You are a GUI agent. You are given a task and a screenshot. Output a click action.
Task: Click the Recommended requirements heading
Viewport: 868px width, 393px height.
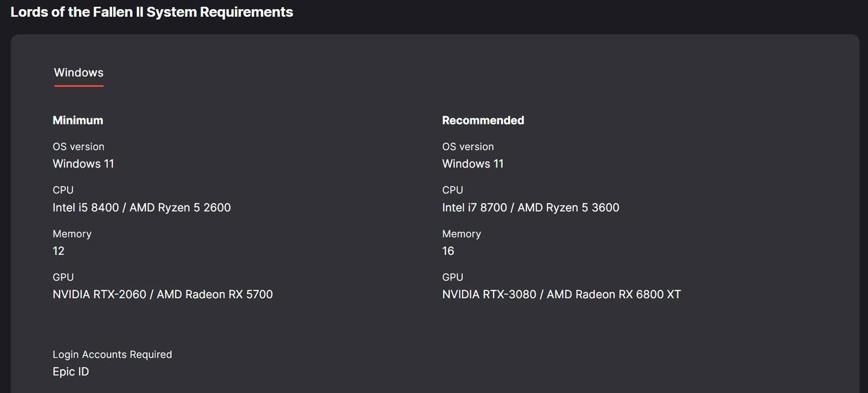click(483, 120)
